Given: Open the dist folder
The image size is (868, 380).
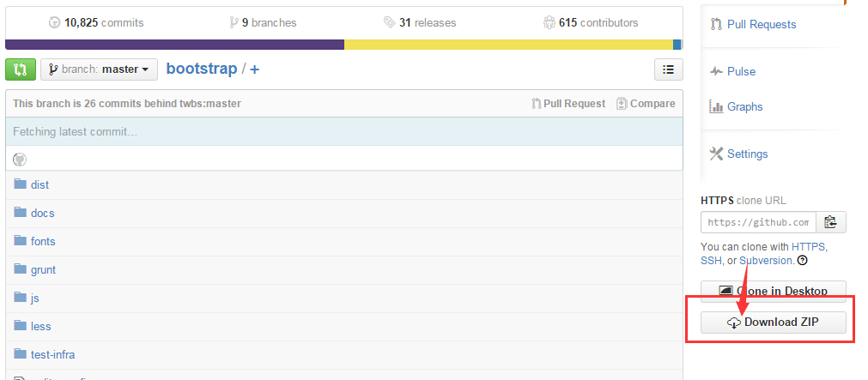Looking at the screenshot, I should pyautogui.click(x=39, y=184).
